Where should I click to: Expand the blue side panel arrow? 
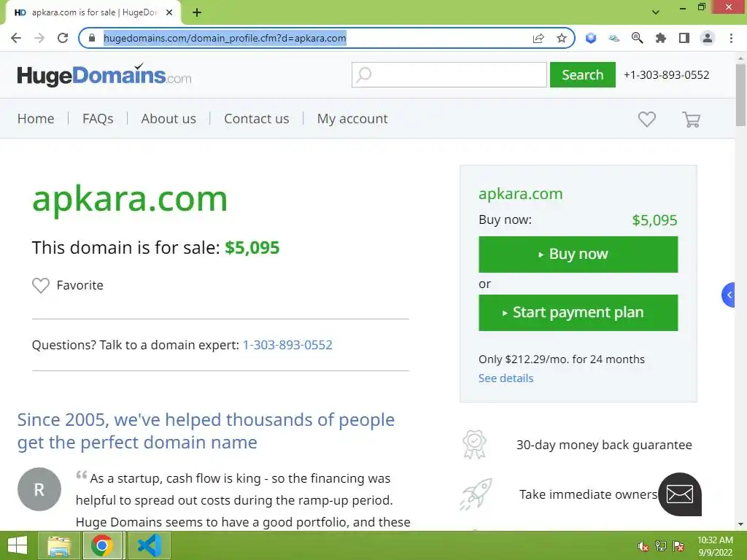(x=729, y=295)
